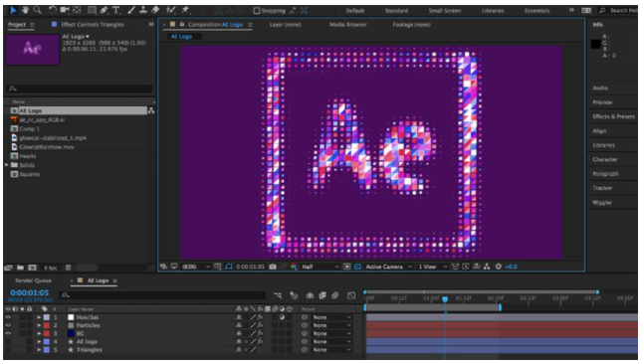Click the frame blending icon in timeline
This screenshot has width=644, height=364.
322,295
